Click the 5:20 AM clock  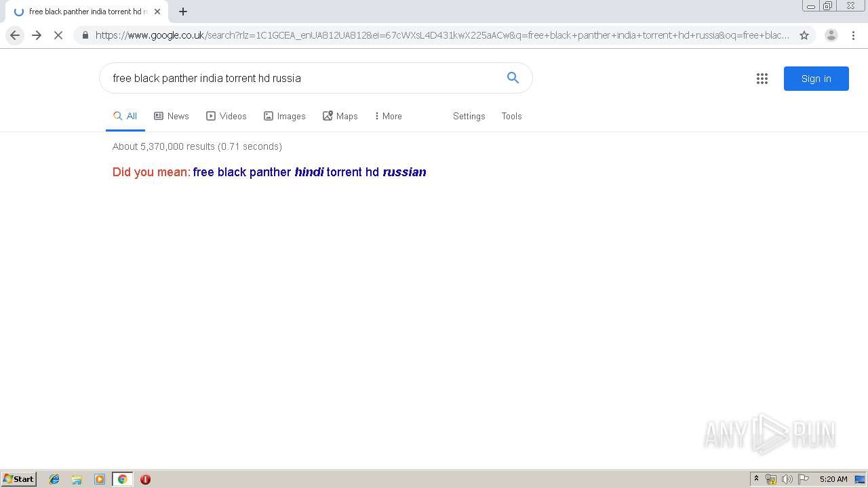point(833,479)
